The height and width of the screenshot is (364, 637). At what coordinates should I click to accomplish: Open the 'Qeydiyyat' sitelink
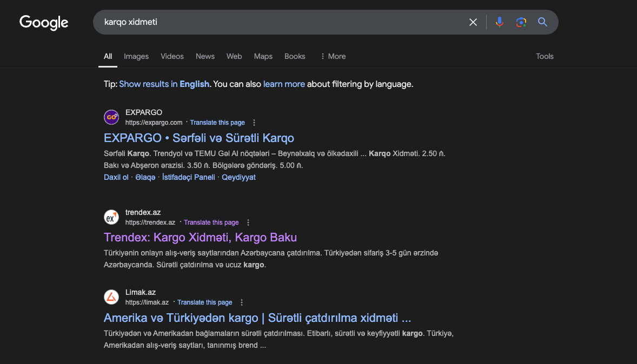[238, 177]
